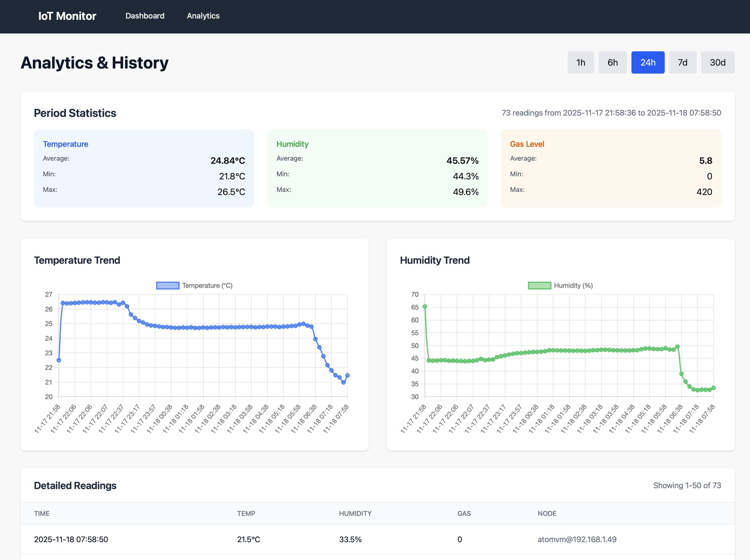Click the IoT Monitor logo

click(x=67, y=16)
